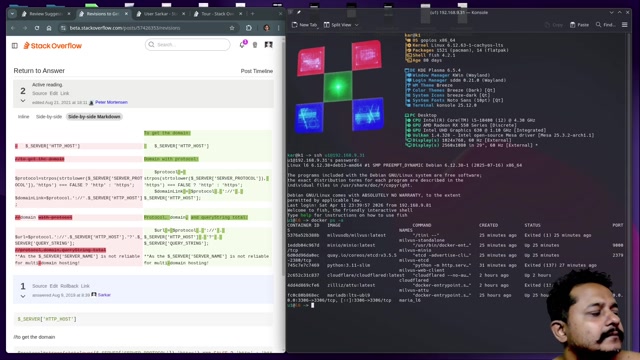Open a new browser tab

point(253,13)
